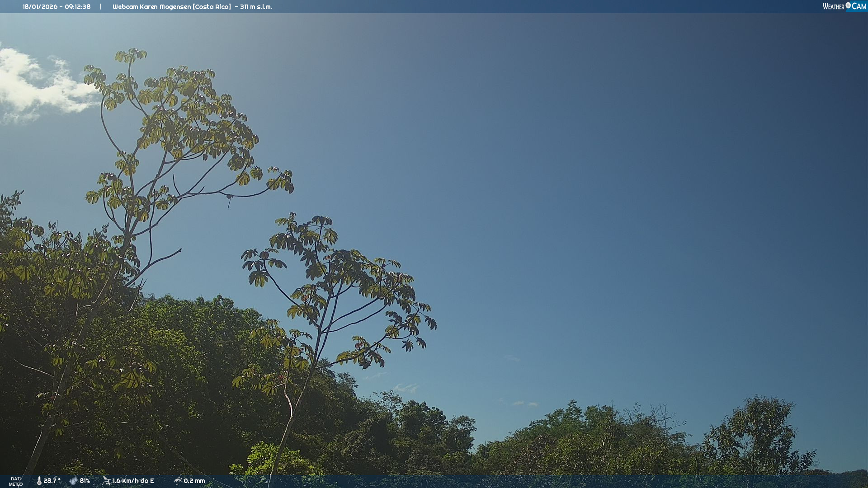The height and width of the screenshot is (488, 868).
Task: Click the Webcam Karen Mogensen title
Action: (x=152, y=7)
